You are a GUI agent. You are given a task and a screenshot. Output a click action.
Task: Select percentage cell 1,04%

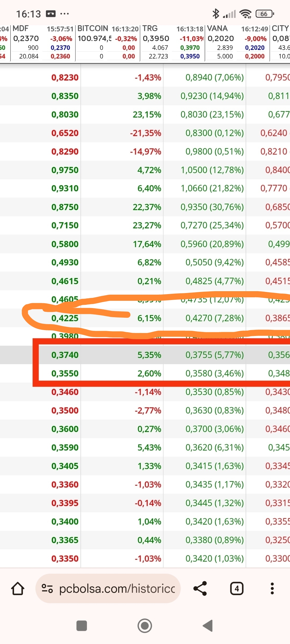tap(149, 522)
